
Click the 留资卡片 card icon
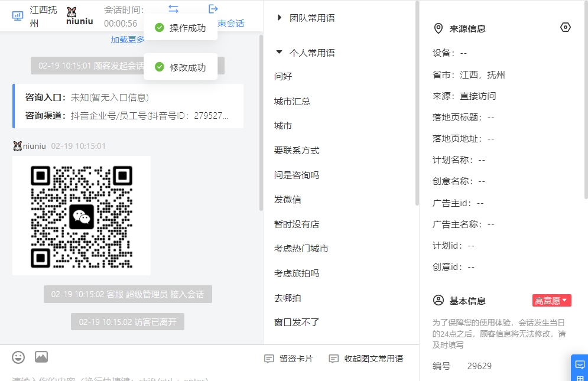click(269, 359)
